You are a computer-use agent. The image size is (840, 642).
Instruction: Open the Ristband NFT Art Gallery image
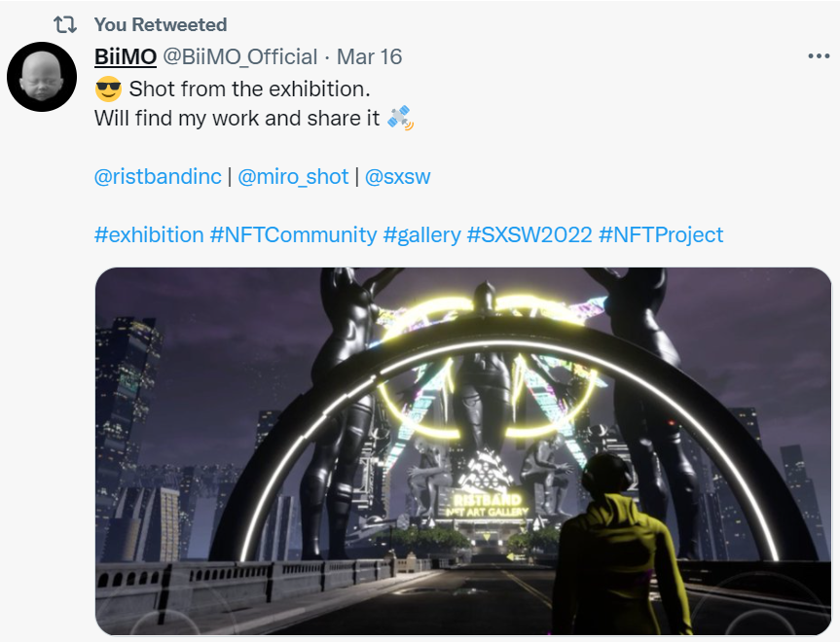pos(463,451)
